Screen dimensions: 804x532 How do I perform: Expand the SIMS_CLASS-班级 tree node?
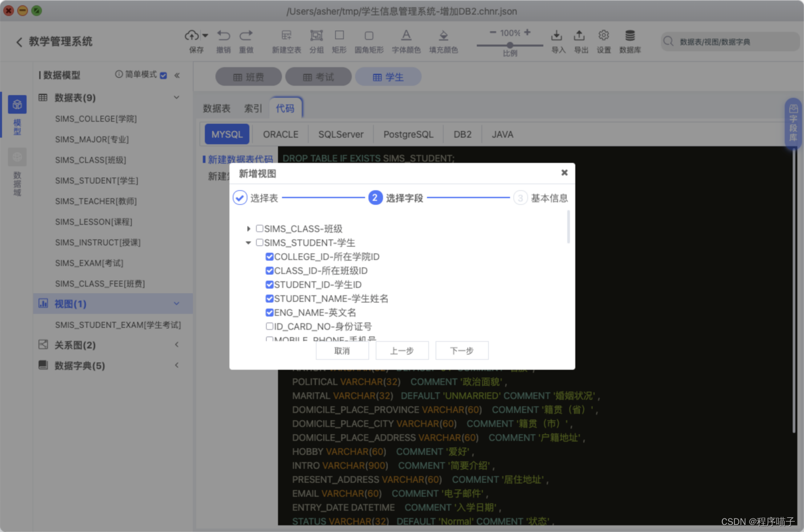248,229
